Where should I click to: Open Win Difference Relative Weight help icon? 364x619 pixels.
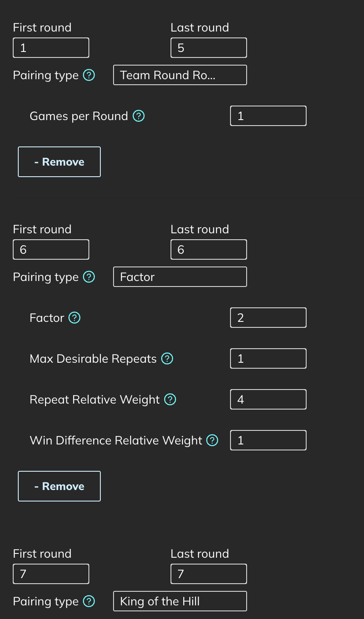212,441
